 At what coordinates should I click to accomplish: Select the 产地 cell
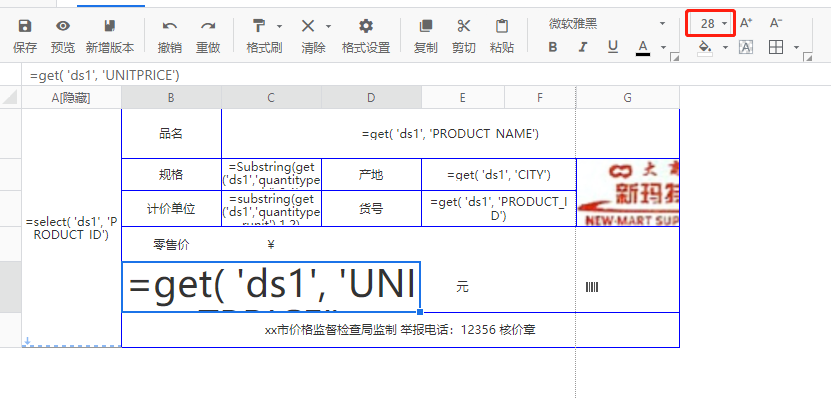(372, 174)
